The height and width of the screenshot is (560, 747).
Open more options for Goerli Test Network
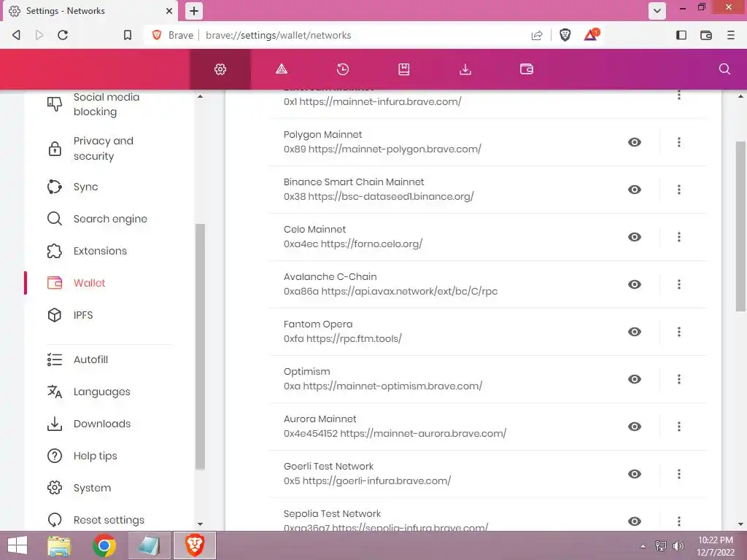[x=679, y=474]
